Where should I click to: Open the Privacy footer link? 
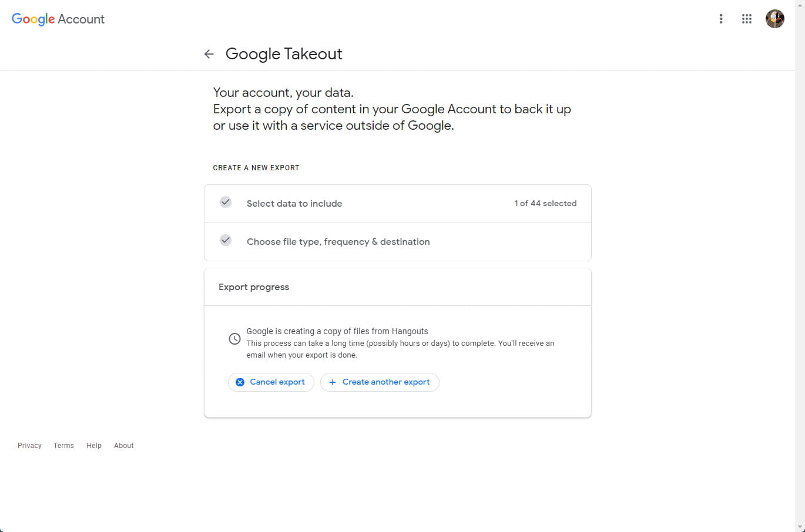29,446
